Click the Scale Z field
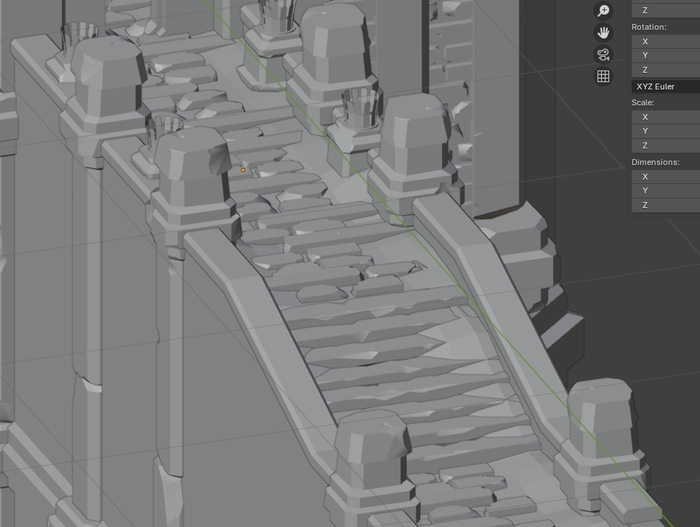The image size is (700, 527). tap(665, 145)
